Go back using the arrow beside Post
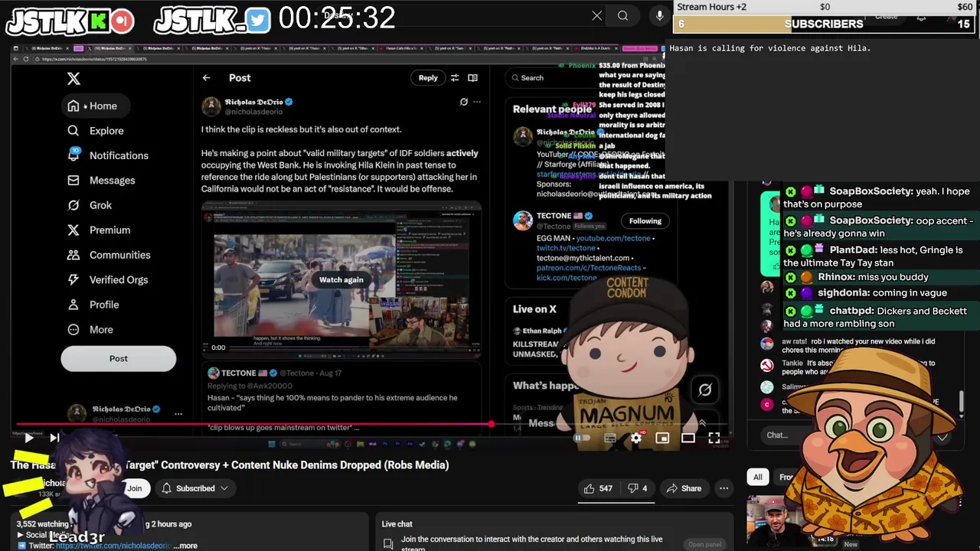Image resolution: width=980 pixels, height=551 pixels. pyautogui.click(x=206, y=78)
